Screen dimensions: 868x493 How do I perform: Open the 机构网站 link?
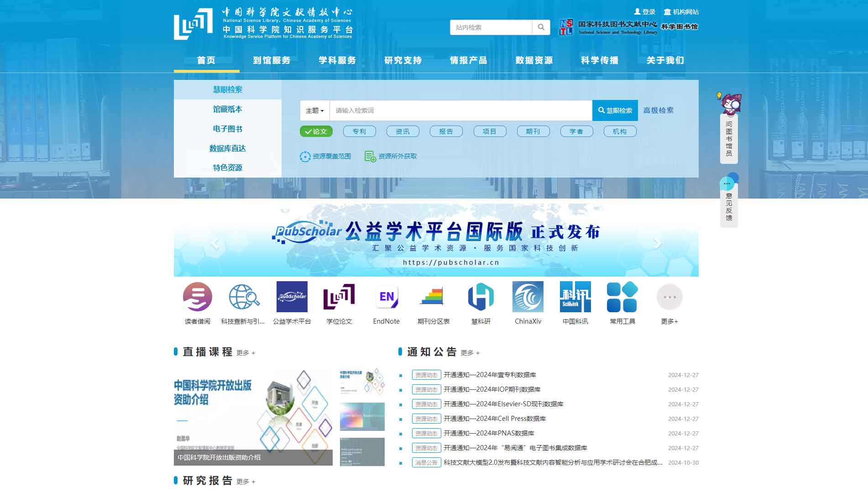click(x=681, y=12)
